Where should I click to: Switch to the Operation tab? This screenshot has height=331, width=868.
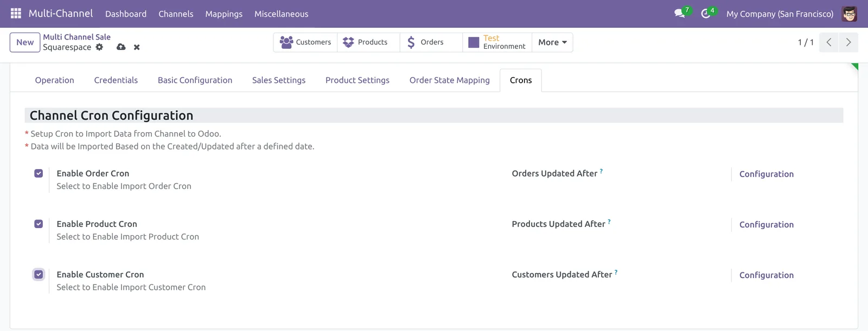(54, 80)
